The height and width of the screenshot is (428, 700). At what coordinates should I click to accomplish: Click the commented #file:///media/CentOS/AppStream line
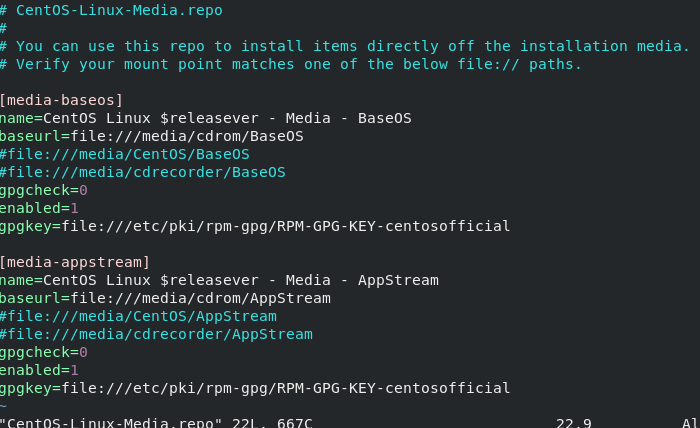[x=138, y=316]
